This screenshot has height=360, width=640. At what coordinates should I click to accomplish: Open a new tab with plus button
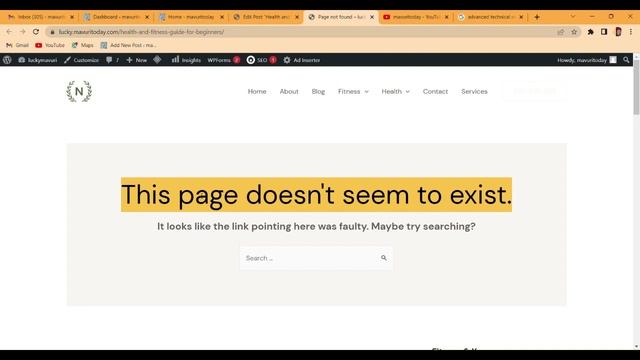(x=537, y=17)
